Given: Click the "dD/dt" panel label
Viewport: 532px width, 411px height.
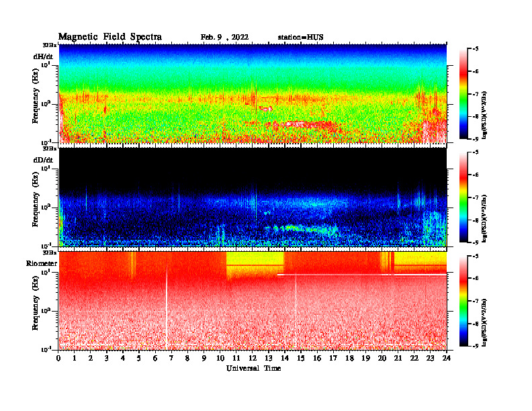Looking at the screenshot, I should click(43, 160).
